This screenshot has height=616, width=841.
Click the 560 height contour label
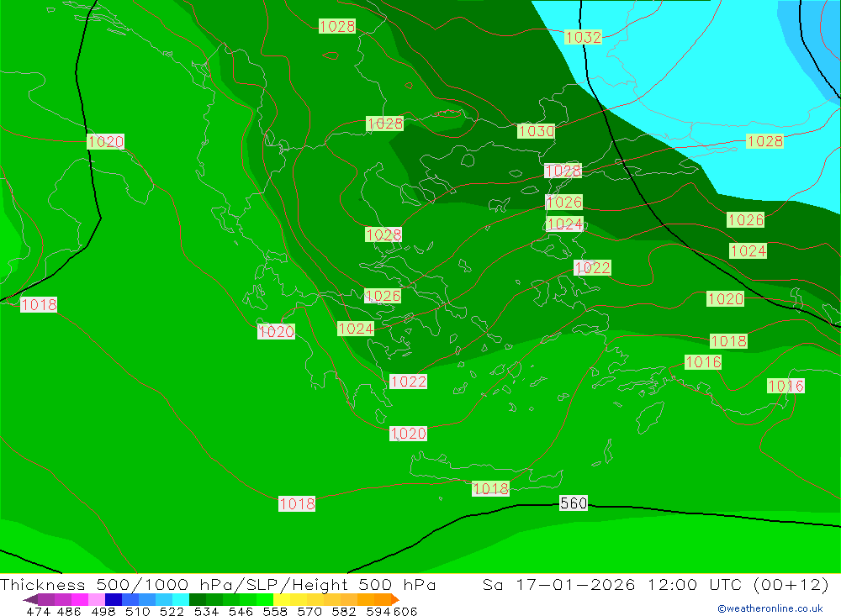click(x=574, y=503)
